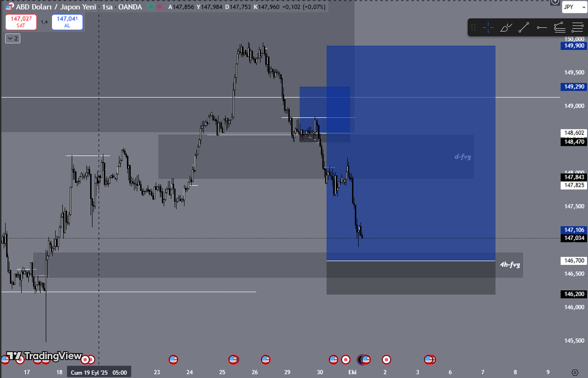Viewport: 588px width, 378px height.
Task: Click the 149,290 price label on the scale
Action: [573, 87]
